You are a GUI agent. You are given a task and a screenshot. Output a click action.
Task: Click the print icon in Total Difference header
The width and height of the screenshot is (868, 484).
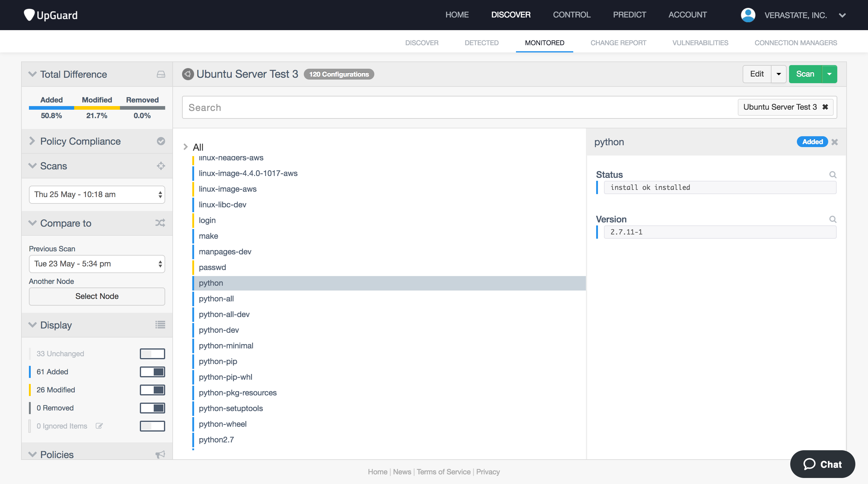pos(161,74)
